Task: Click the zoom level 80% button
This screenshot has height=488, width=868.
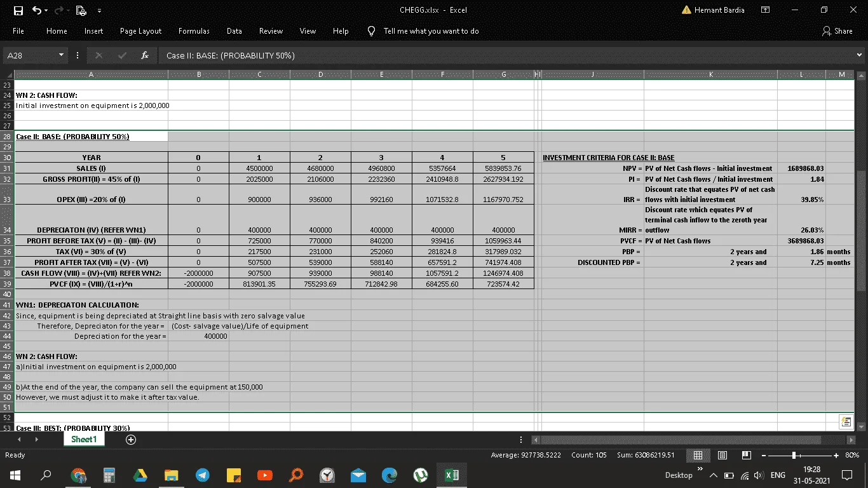Action: click(x=852, y=455)
